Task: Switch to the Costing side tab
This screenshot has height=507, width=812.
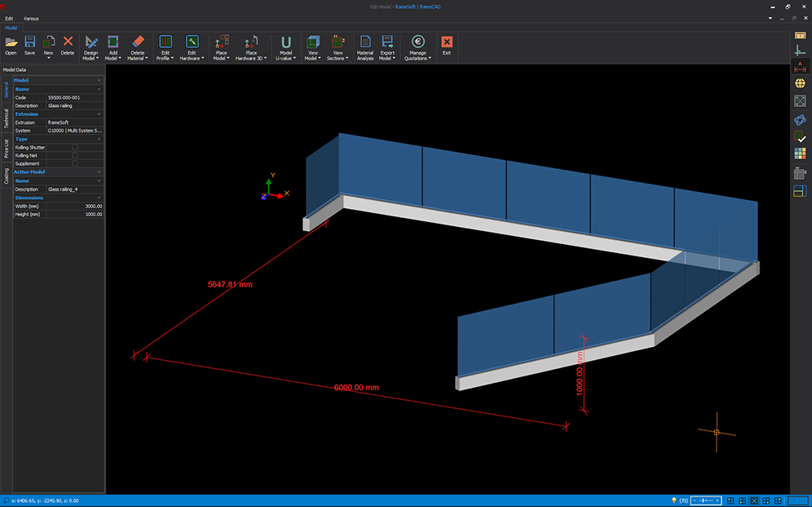Action: [x=7, y=176]
